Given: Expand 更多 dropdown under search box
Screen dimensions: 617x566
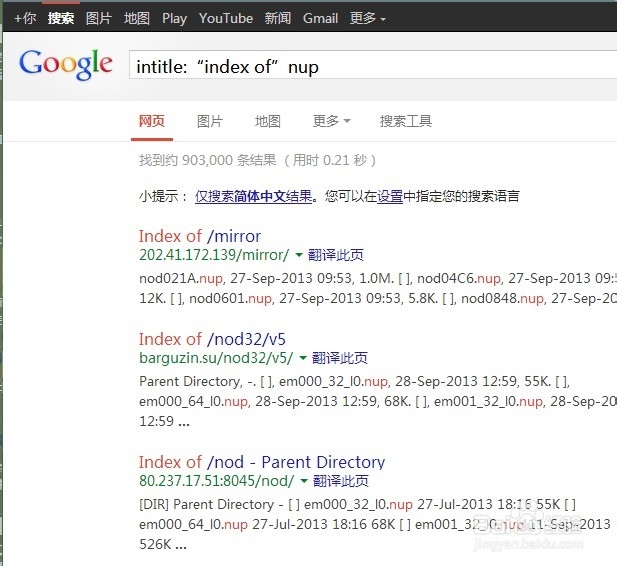Looking at the screenshot, I should tap(331, 121).
